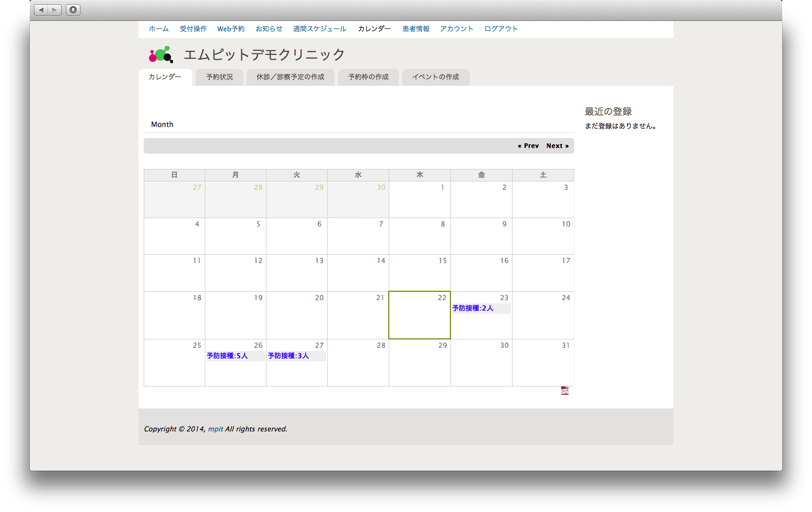Click the 日 column header
Image resolution: width=812 pixels, height=512 pixels.
pos(175,175)
